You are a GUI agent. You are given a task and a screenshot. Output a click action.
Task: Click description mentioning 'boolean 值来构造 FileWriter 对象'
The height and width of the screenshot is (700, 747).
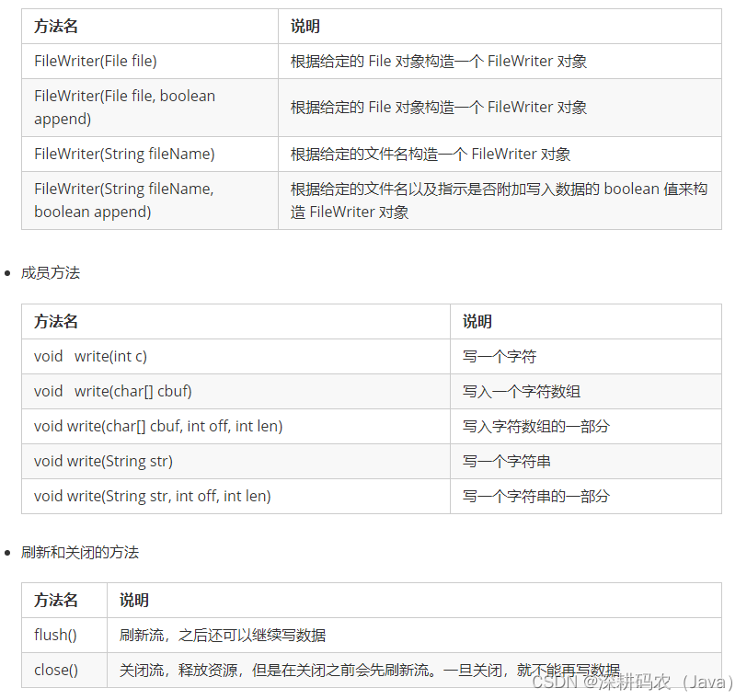pos(499,200)
